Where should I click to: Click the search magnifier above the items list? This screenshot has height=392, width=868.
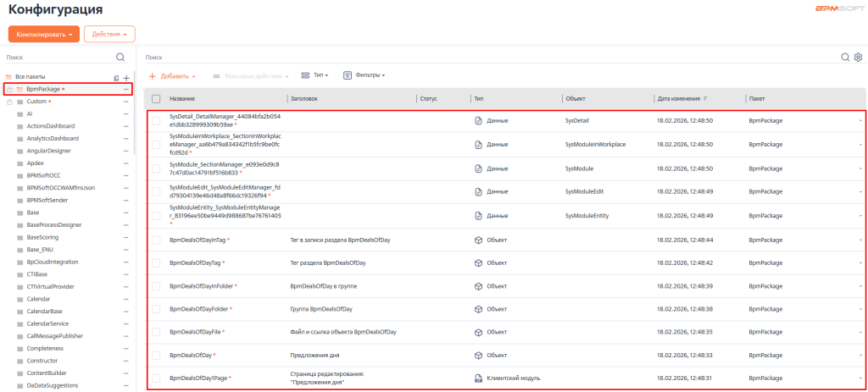click(845, 57)
